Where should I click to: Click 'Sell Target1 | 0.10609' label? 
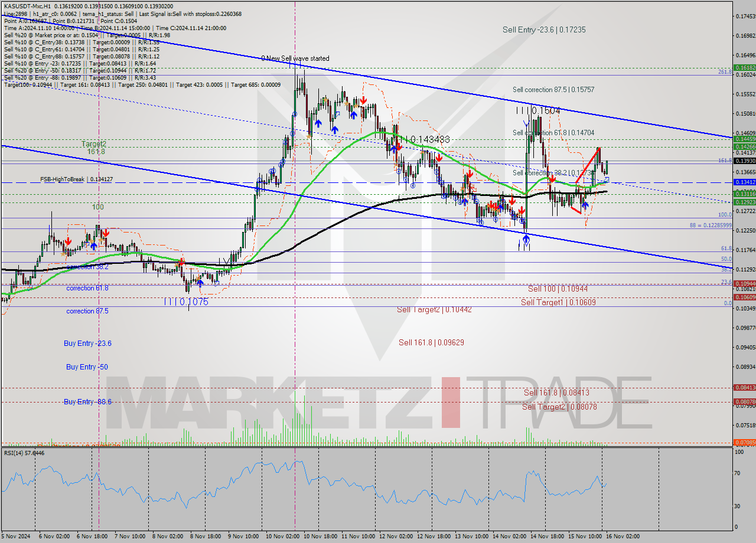click(558, 302)
